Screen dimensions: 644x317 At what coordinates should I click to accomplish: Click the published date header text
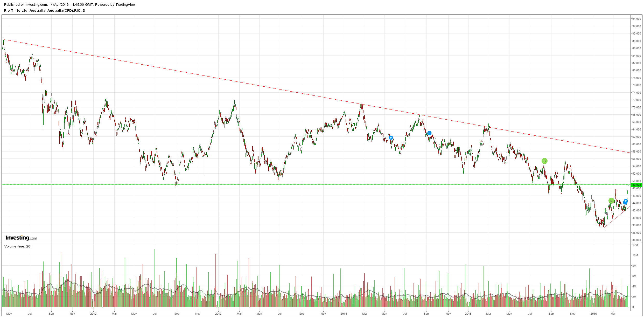[70, 4]
